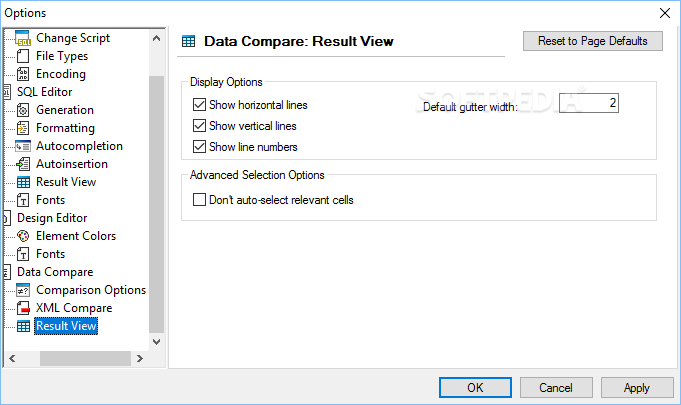
Task: Click the Change Script tree icon
Action: (x=24, y=38)
